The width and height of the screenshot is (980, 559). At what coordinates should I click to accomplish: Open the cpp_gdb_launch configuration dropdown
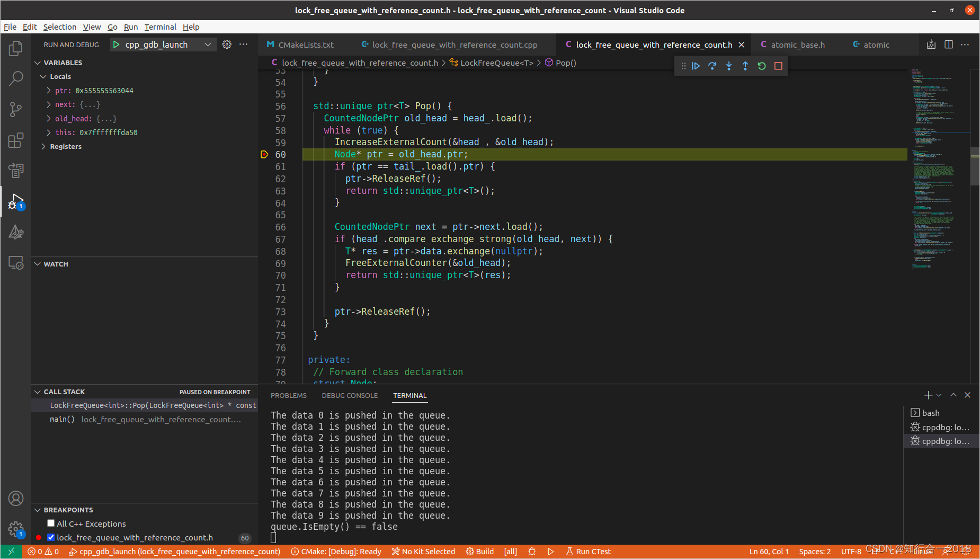(208, 45)
